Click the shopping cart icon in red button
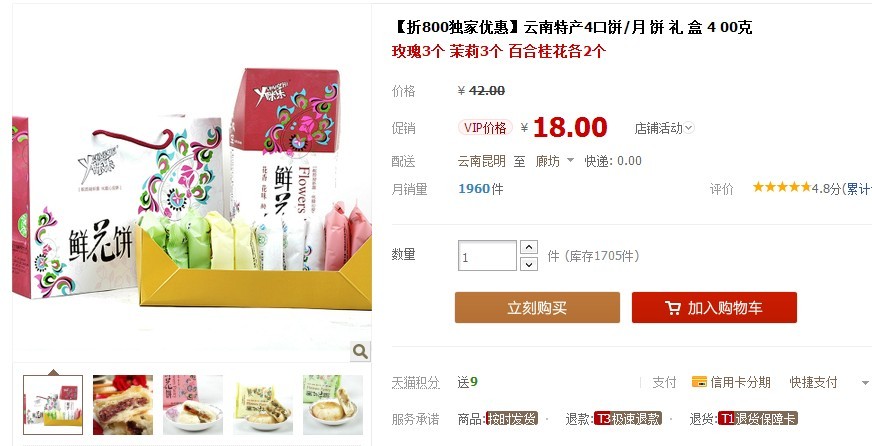 tap(673, 308)
